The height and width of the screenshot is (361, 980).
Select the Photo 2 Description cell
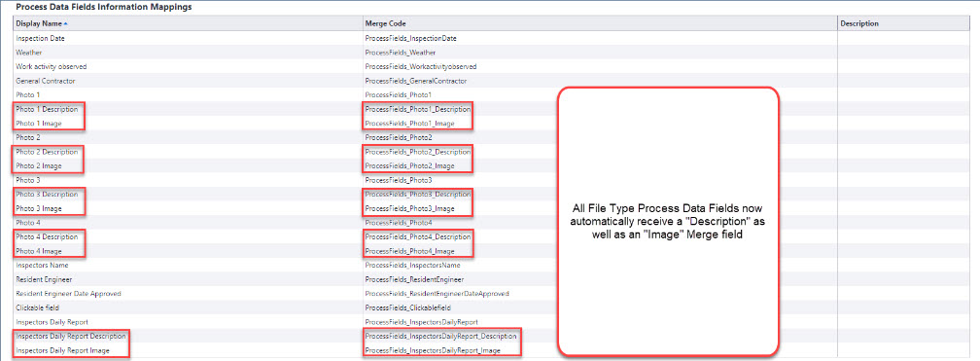pyautogui.click(x=47, y=152)
